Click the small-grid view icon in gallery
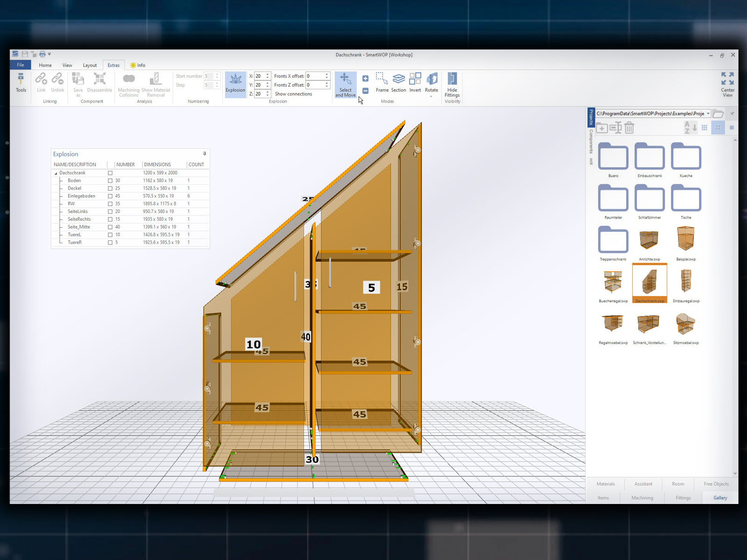The width and height of the screenshot is (747, 560). [x=705, y=127]
